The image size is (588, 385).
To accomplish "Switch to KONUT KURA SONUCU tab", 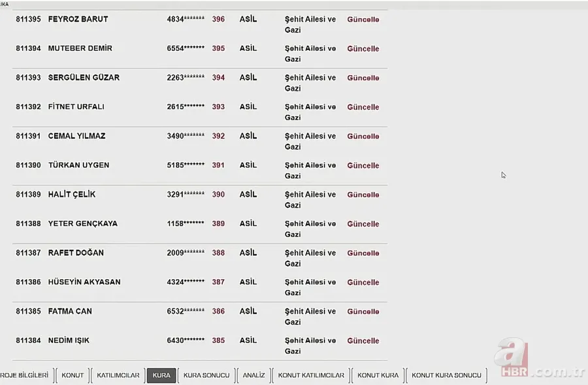I will pos(446,375).
